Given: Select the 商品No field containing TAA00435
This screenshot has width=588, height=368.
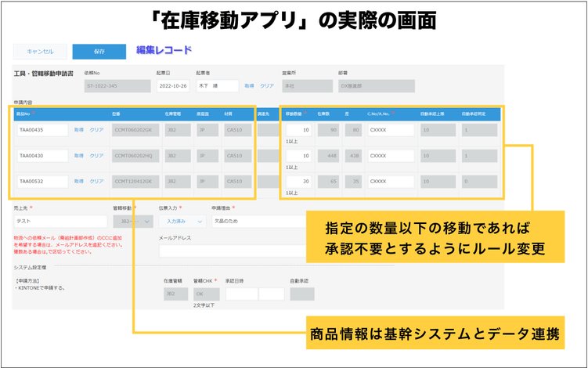Looking at the screenshot, I should [42, 130].
